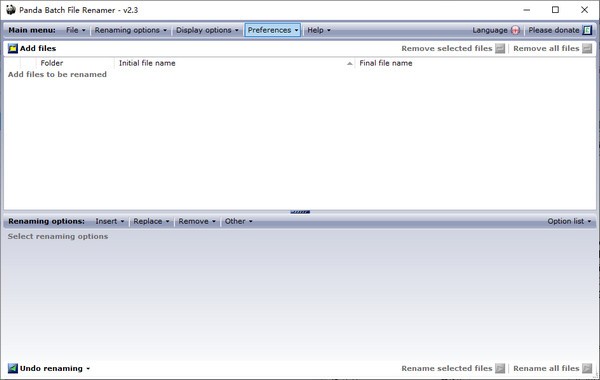
Task: Open the File menu
Action: coord(75,30)
